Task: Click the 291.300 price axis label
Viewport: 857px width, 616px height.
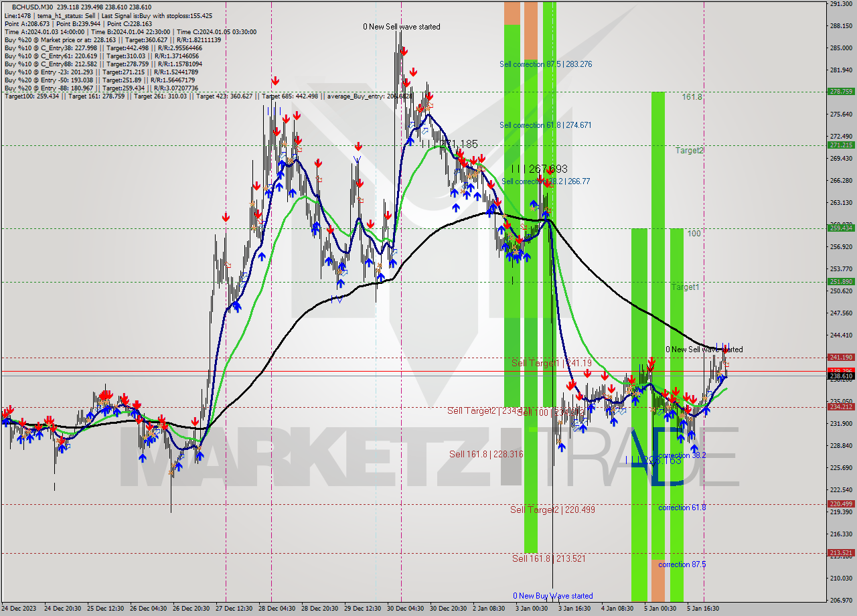Action: [841, 4]
